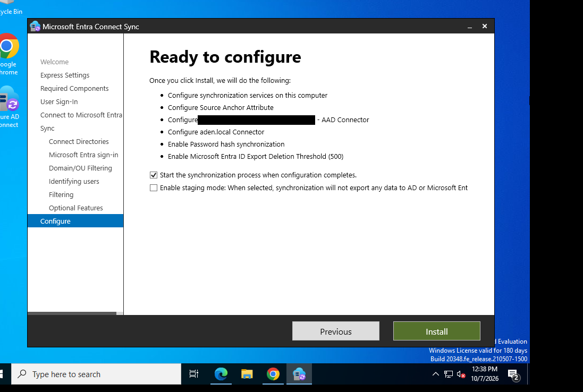Click Microsoft Entra Connect Sync title bar icon
The height and width of the screenshot is (392, 583).
[x=35, y=27]
